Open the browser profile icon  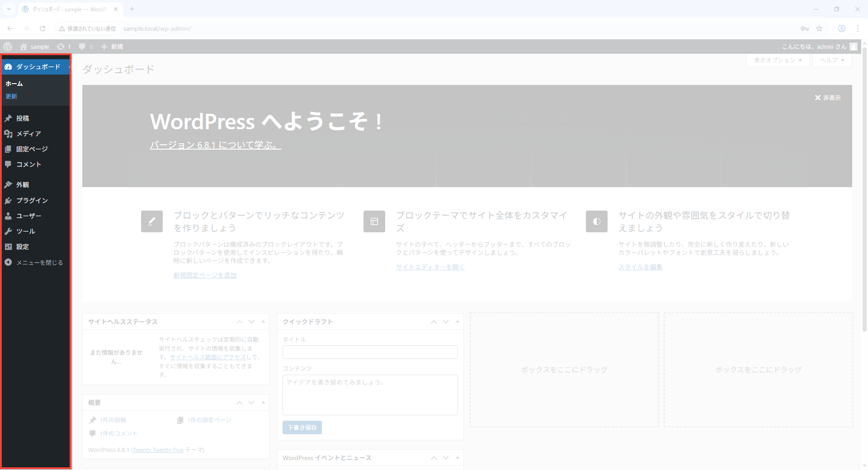[x=842, y=28]
